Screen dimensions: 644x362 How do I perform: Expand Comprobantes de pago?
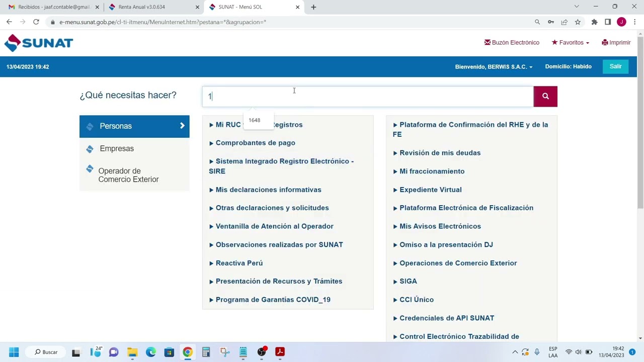(x=252, y=143)
